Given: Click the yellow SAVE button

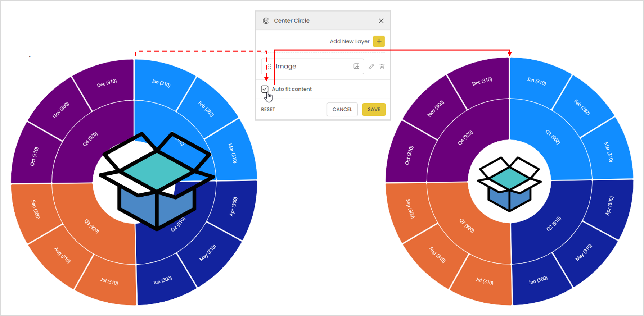Looking at the screenshot, I should pyautogui.click(x=374, y=109).
